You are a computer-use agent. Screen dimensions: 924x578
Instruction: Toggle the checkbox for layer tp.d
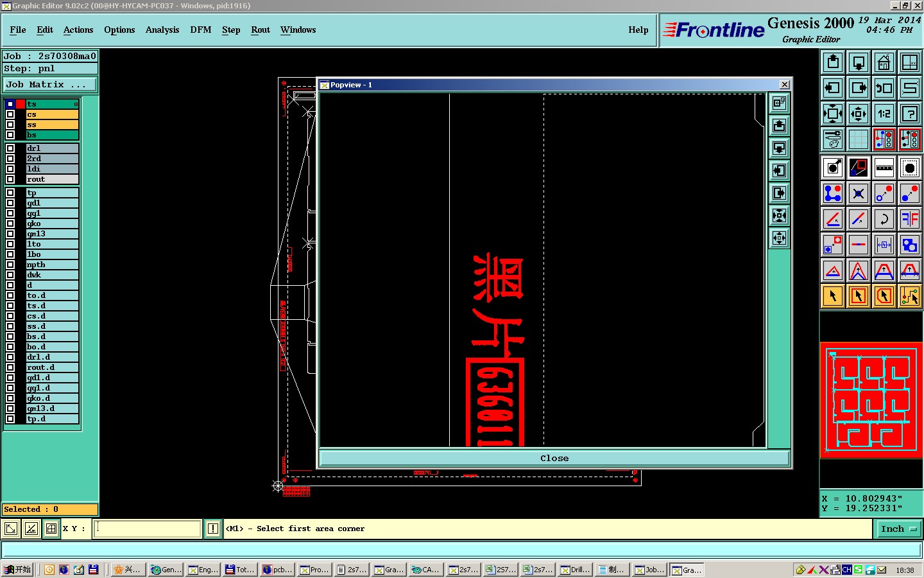(x=10, y=419)
